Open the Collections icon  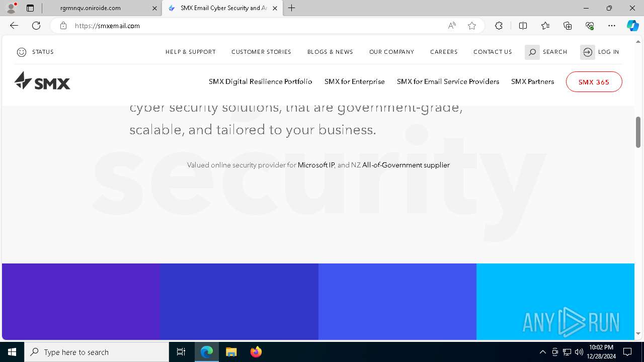(568, 26)
